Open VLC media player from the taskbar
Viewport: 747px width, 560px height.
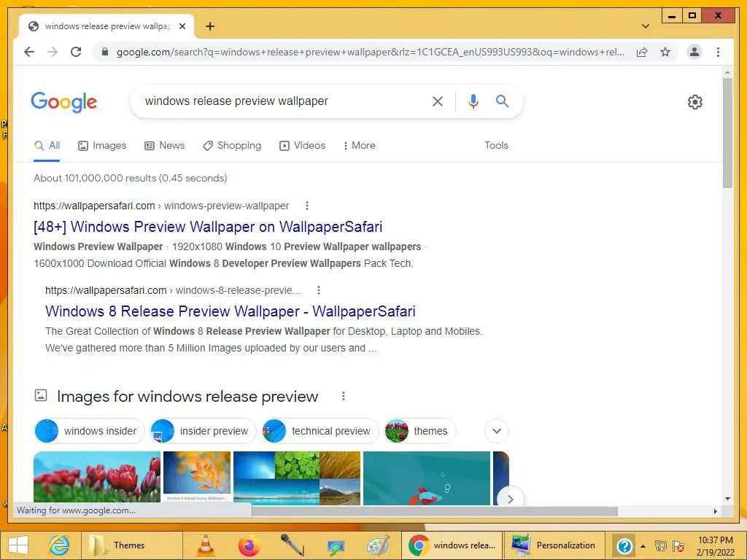[x=206, y=545]
